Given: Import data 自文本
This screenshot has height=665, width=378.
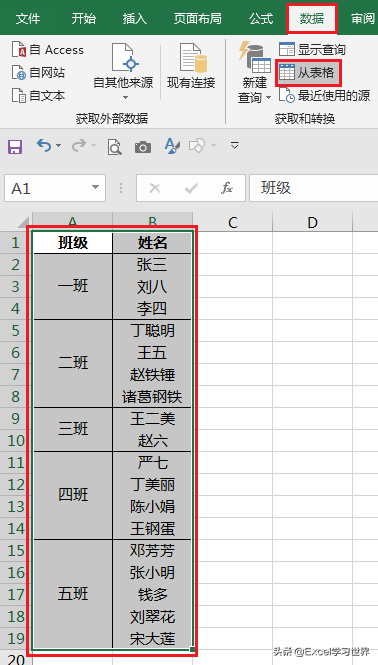Looking at the screenshot, I should click(x=38, y=95).
